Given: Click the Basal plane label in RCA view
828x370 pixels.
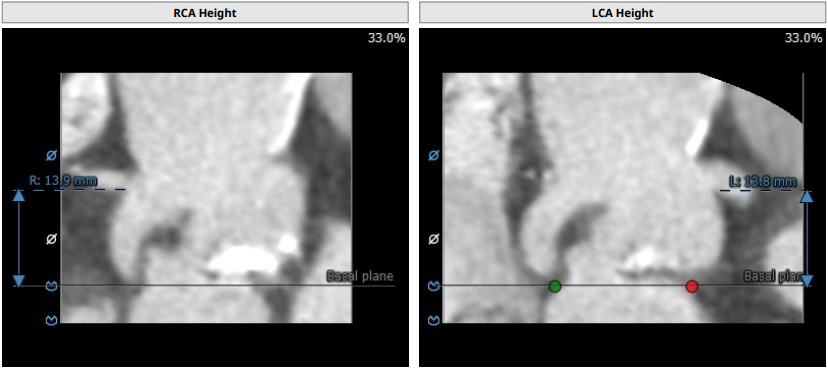Looking at the screenshot, I should (360, 276).
